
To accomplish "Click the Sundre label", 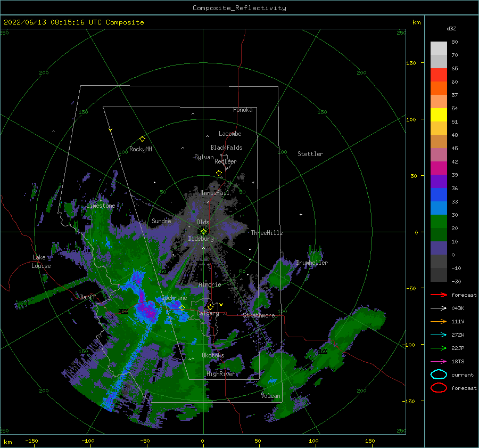I will coord(161,221).
